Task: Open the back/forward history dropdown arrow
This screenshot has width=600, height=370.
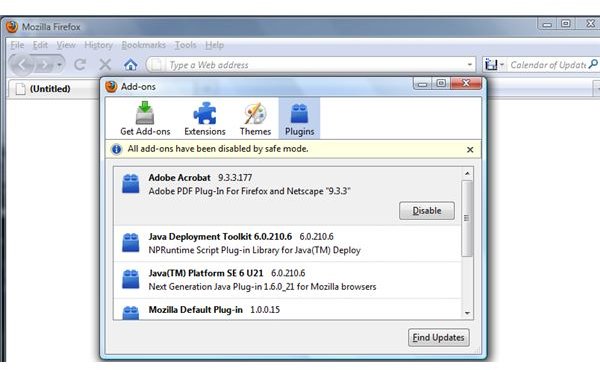Action: pyautogui.click(x=59, y=65)
